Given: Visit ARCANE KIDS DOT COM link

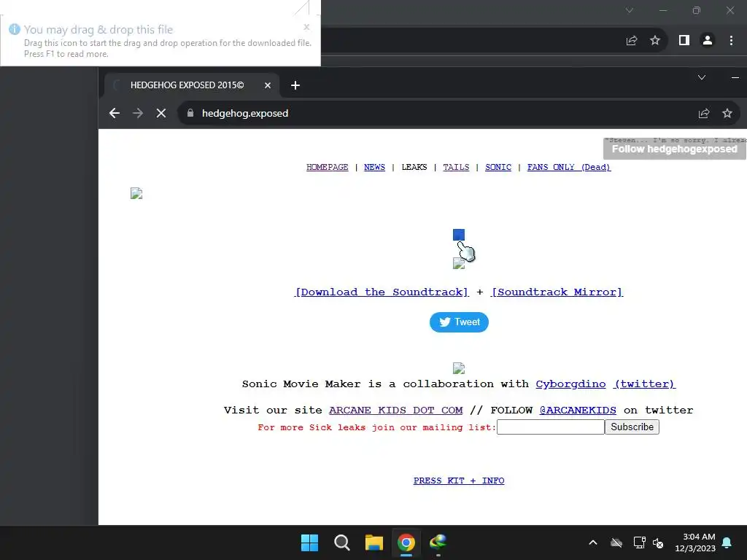Looking at the screenshot, I should pyautogui.click(x=396, y=410).
